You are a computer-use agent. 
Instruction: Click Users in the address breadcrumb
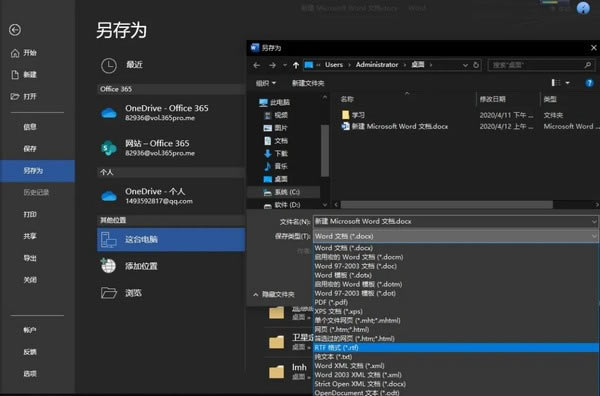(x=334, y=65)
